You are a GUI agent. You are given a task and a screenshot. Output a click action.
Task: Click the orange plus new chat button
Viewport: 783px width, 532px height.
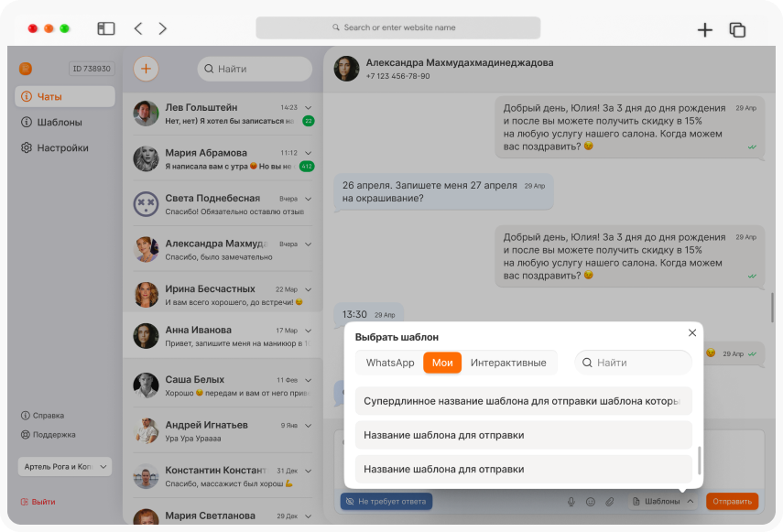[146, 69]
